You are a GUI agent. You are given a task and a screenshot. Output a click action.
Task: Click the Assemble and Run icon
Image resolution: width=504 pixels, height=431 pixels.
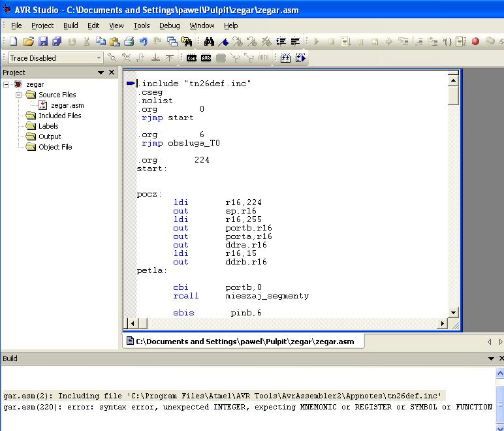pyautogui.click(x=300, y=58)
